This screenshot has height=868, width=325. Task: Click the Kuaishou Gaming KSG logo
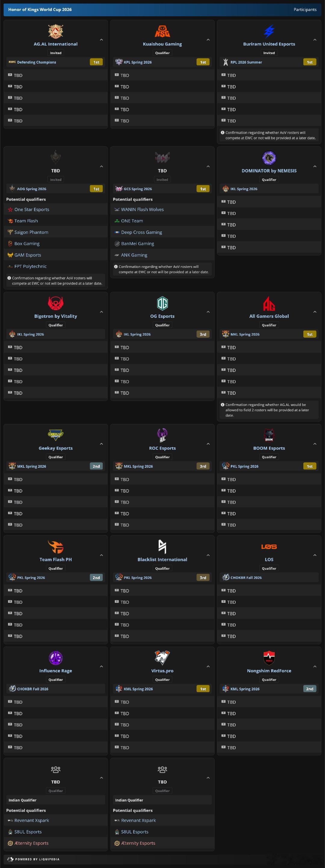162,31
